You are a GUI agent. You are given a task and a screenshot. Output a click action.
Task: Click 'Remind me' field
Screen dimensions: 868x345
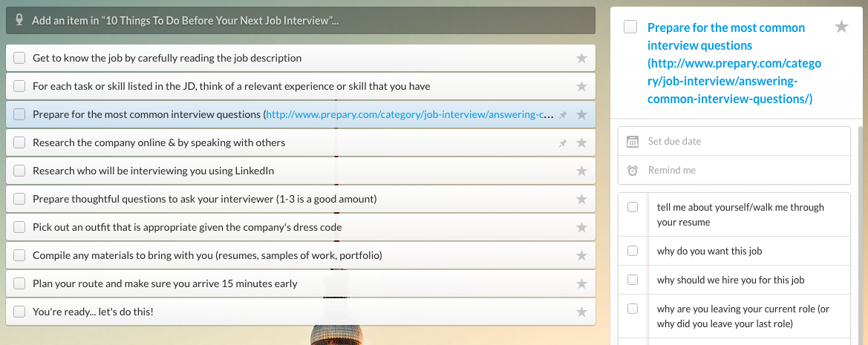coord(734,171)
